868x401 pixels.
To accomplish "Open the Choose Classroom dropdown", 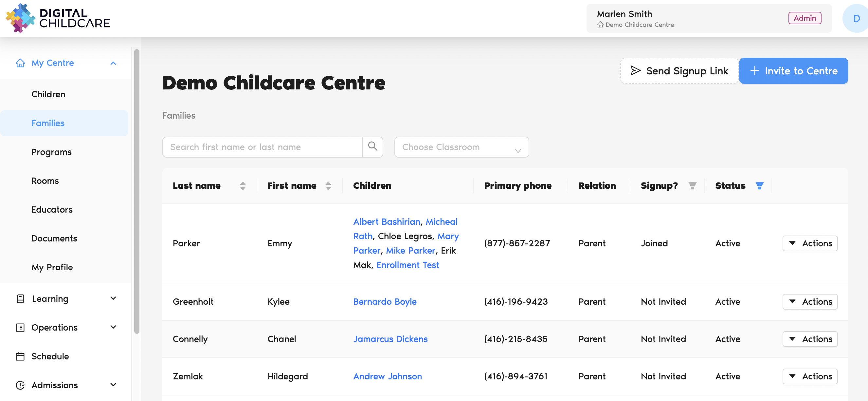I will [461, 147].
